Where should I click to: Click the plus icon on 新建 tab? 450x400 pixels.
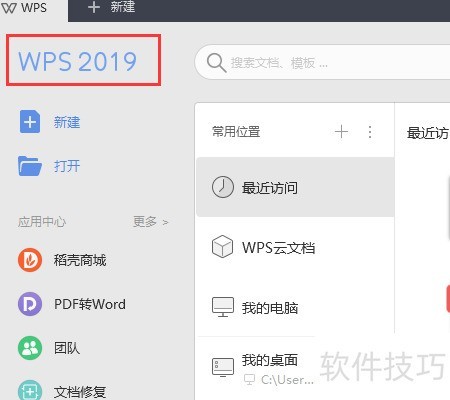(x=94, y=7)
